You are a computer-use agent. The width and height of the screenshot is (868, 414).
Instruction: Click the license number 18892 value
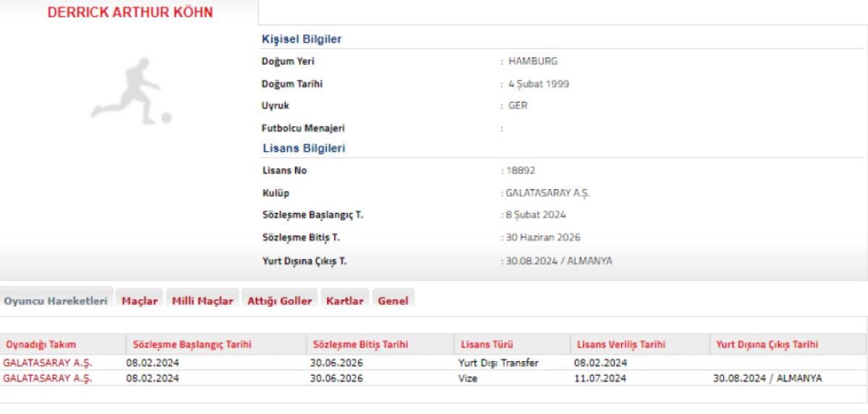tap(520, 171)
